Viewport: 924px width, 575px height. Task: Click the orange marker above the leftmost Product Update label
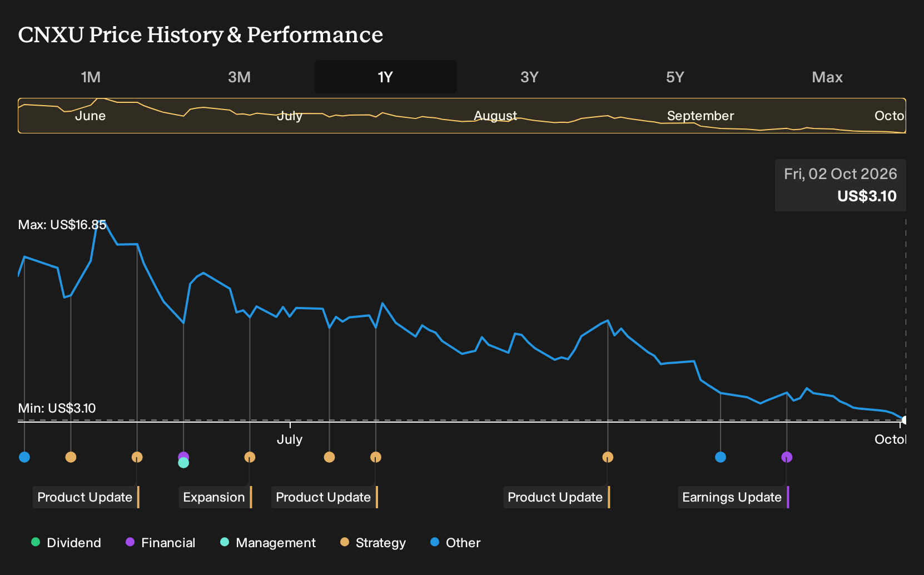point(137,457)
